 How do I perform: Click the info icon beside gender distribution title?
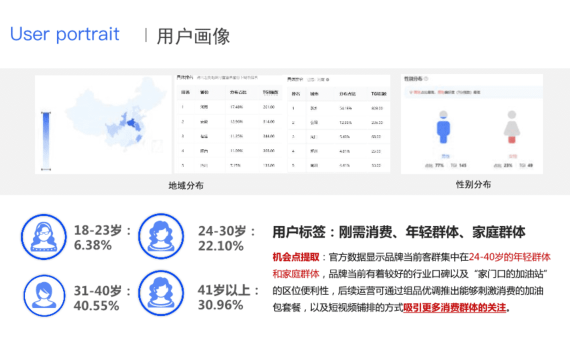(426, 79)
